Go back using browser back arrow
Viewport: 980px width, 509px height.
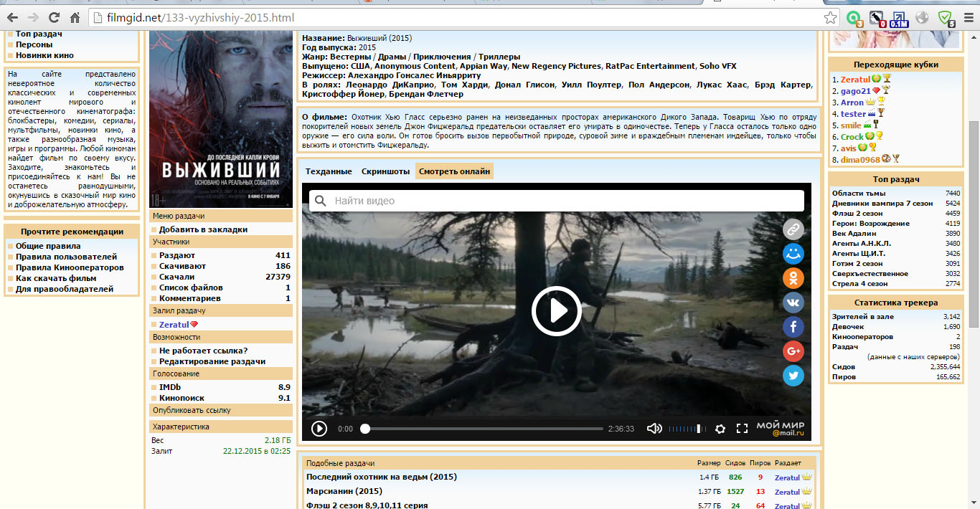pyautogui.click(x=12, y=17)
